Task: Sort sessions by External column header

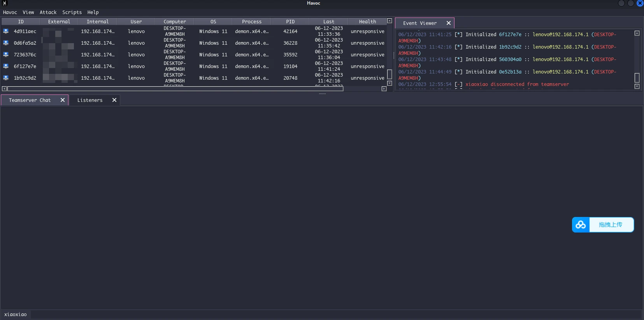Action: tap(59, 22)
